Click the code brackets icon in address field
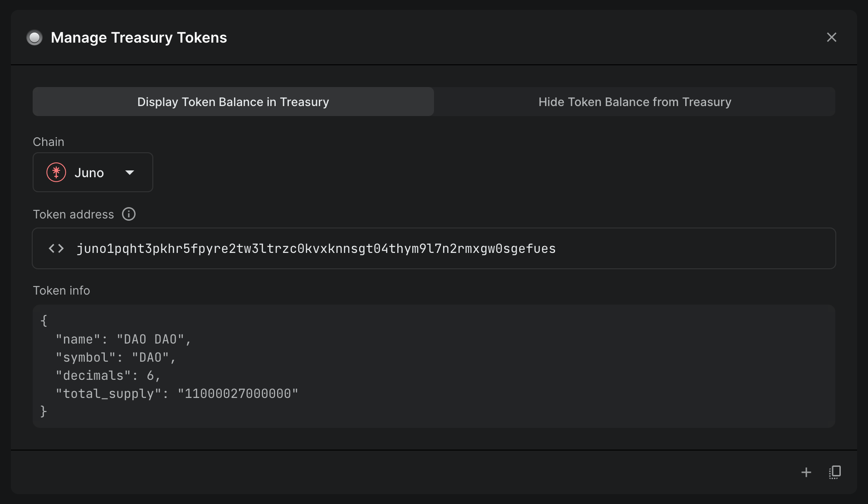Screen dimensions: 868x504 point(56,249)
